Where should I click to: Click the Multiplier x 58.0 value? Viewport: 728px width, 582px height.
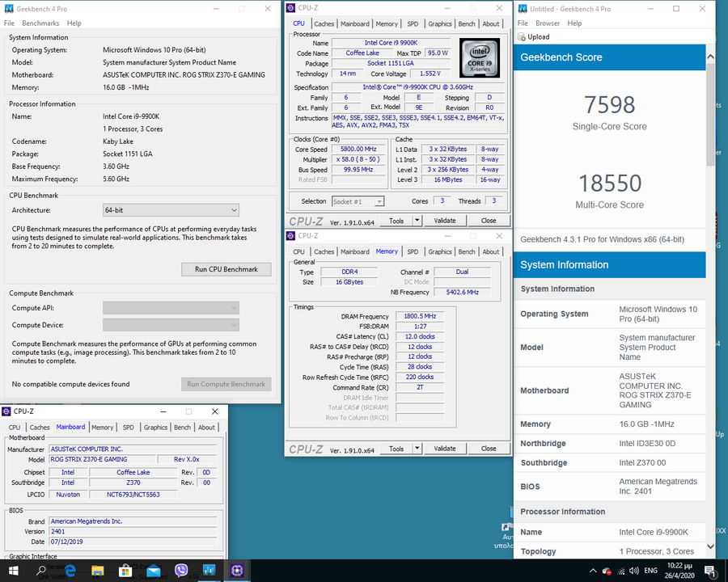tap(358, 159)
